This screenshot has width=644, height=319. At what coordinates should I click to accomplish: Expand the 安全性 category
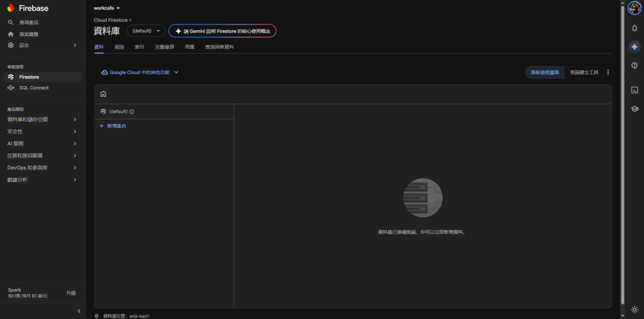tap(43, 132)
